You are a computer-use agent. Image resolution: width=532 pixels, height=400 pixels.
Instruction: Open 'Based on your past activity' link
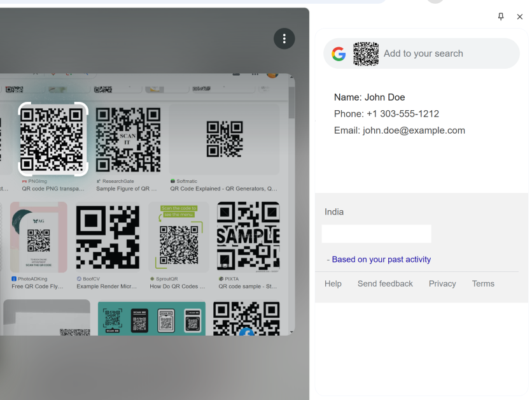click(x=381, y=259)
